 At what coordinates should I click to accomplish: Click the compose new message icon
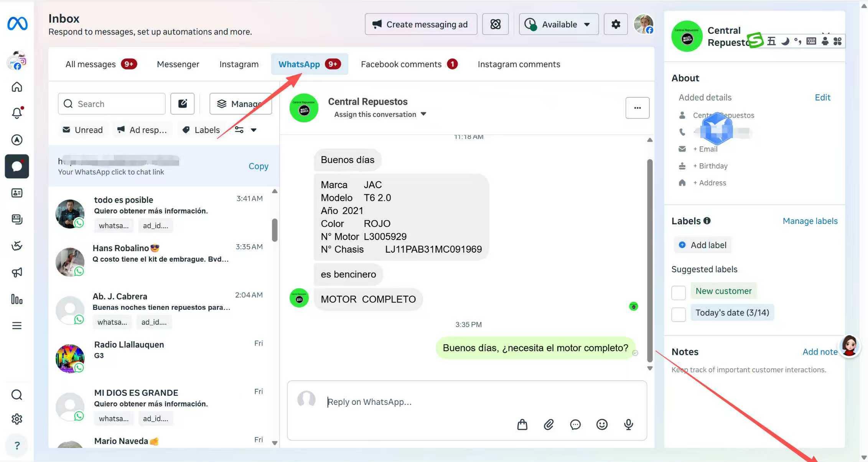point(183,104)
